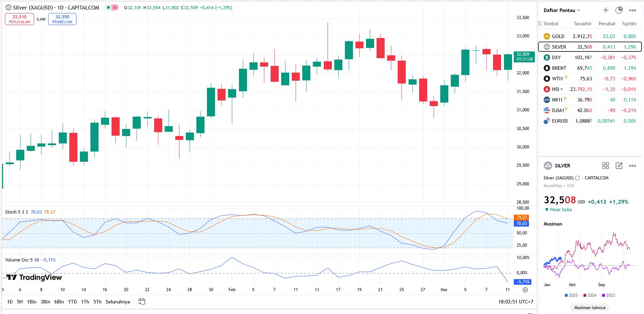Open the go-to-date calendar icon
The width and height of the screenshot is (644, 314).
coord(141,302)
